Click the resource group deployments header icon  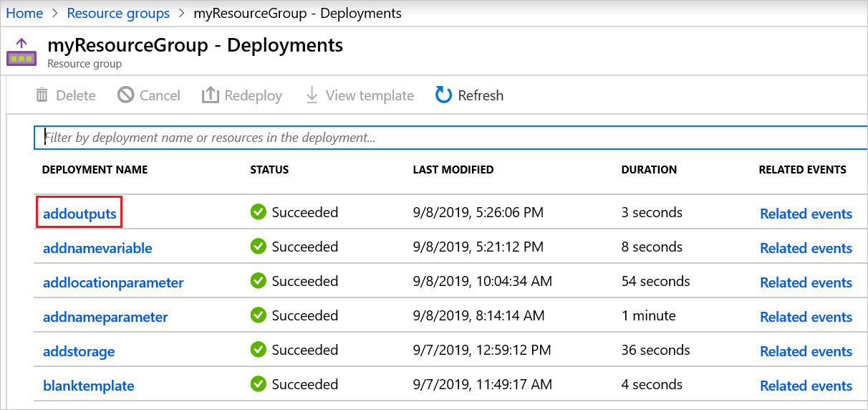[21, 53]
